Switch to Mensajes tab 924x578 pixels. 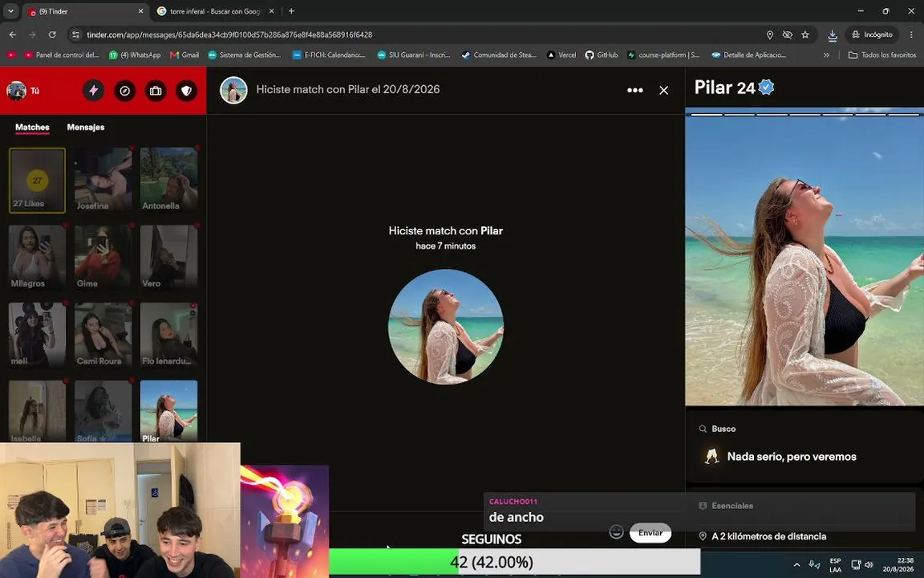click(86, 127)
